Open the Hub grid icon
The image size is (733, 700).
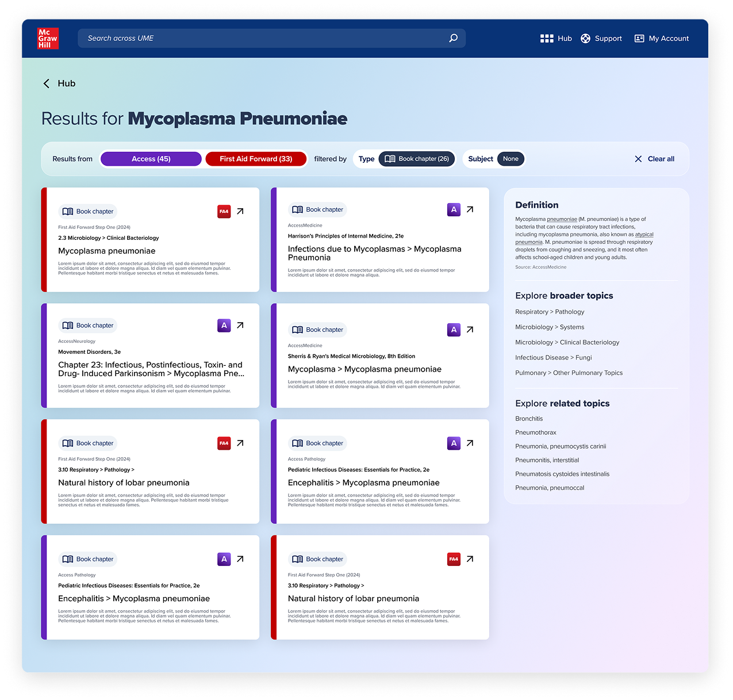coord(547,39)
